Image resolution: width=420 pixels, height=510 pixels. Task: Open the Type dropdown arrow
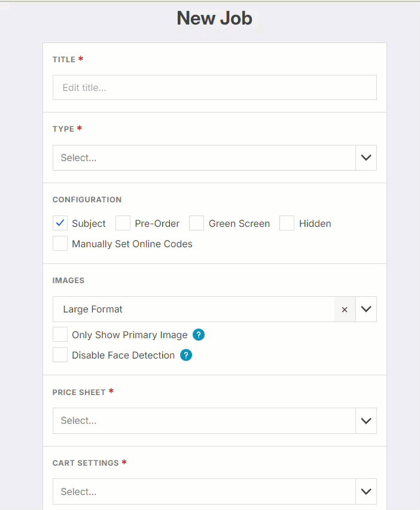[x=366, y=158]
